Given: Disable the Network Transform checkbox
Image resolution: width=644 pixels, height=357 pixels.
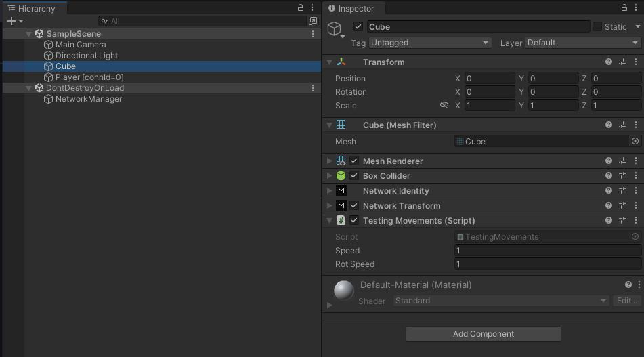Looking at the screenshot, I should tap(354, 205).
